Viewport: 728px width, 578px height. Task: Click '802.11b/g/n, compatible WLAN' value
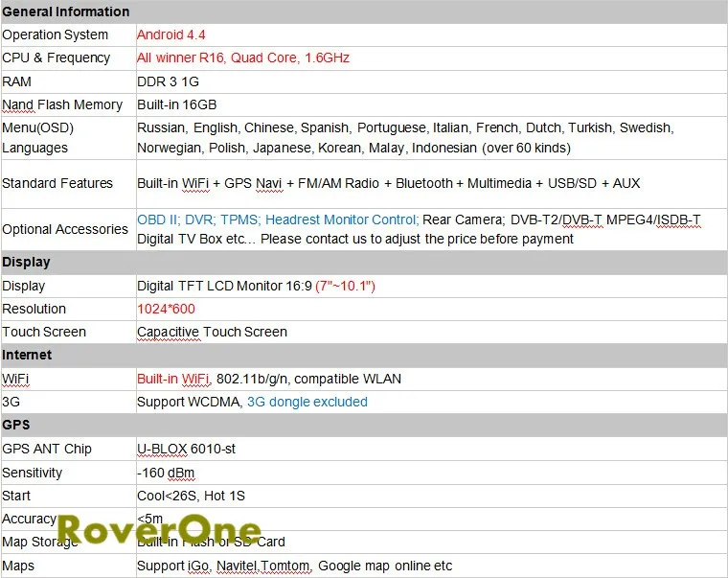(308, 380)
